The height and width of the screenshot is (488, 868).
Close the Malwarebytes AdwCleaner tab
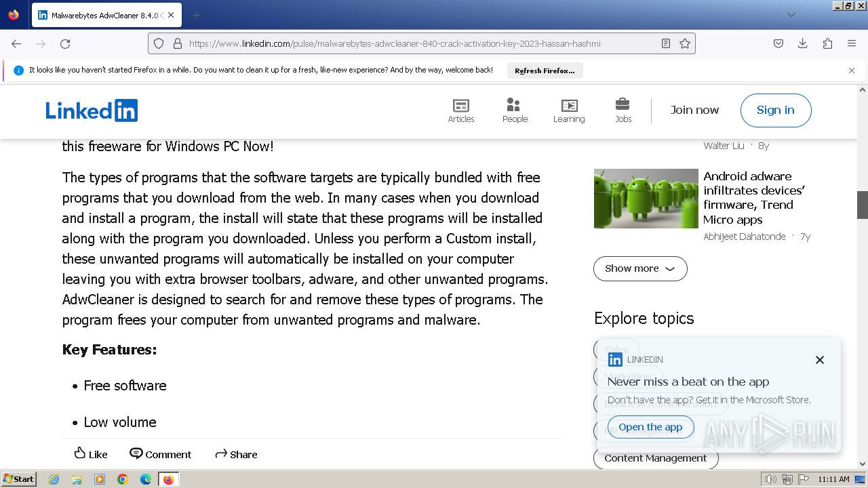pyautogui.click(x=170, y=15)
